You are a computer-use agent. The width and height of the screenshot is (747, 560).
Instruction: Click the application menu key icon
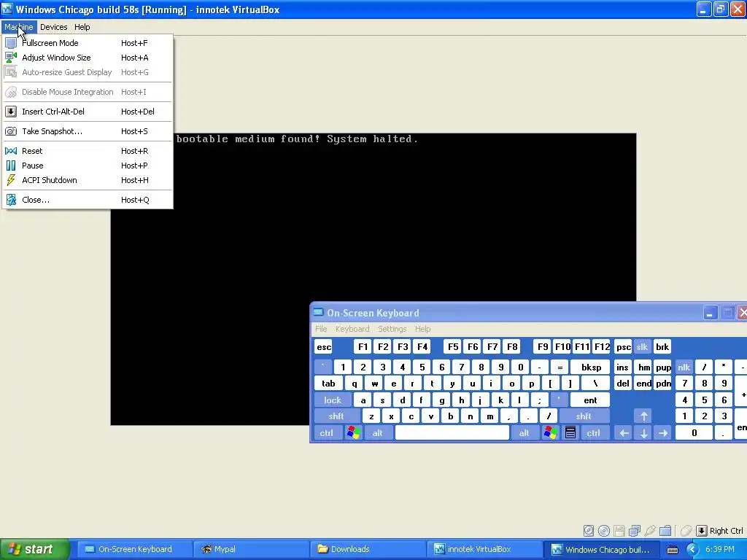pos(570,433)
